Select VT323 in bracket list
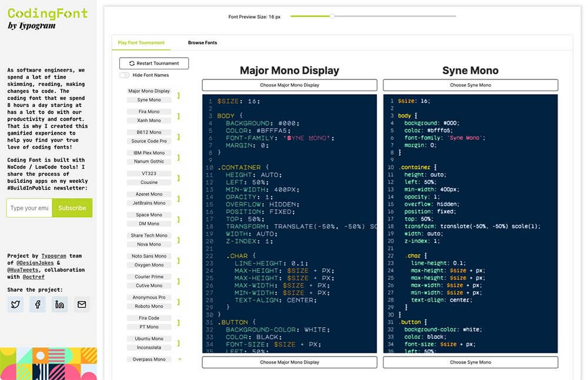This screenshot has height=380, width=588. 149,174
